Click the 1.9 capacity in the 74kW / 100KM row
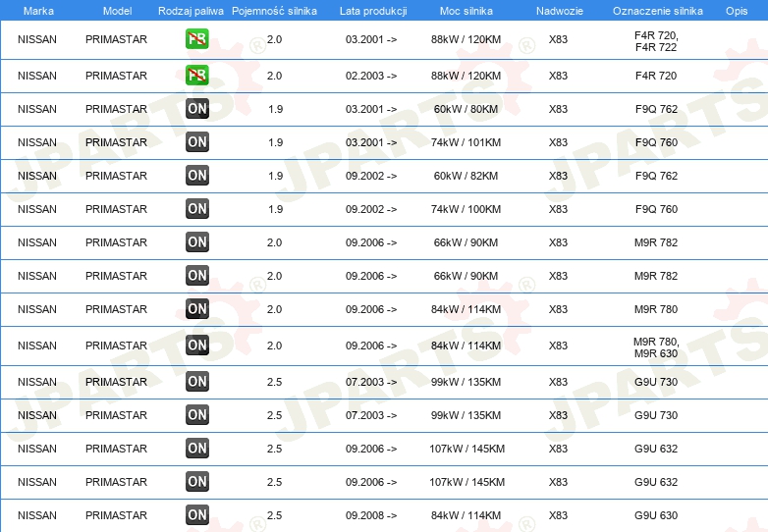 (275, 209)
